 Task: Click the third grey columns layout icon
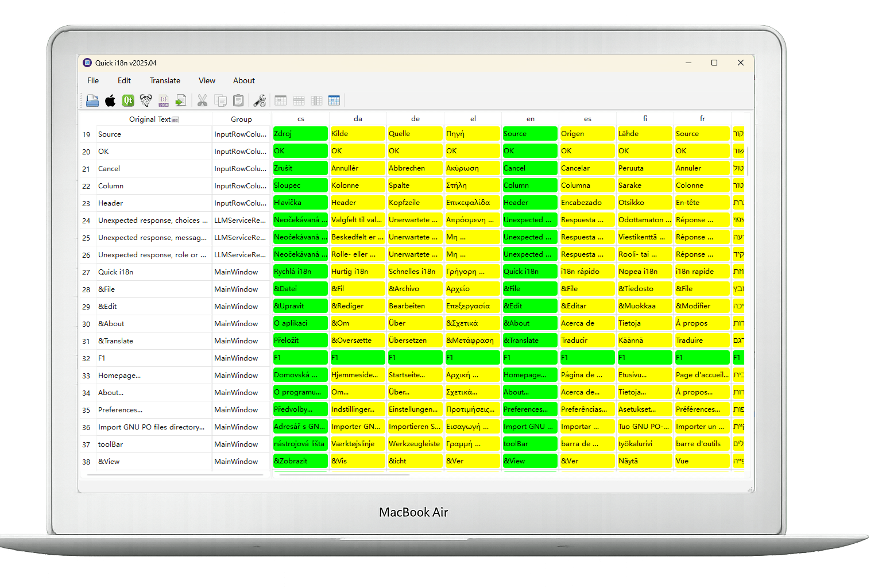pyautogui.click(x=316, y=100)
